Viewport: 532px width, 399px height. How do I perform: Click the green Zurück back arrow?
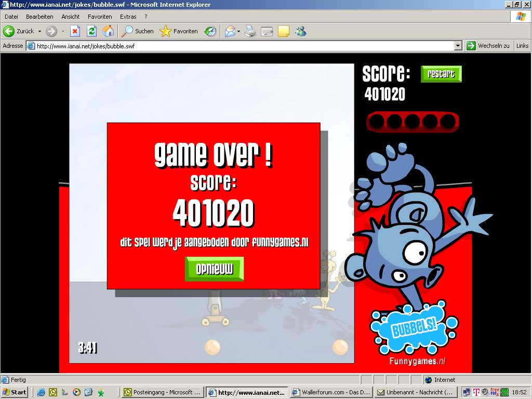click(9, 31)
